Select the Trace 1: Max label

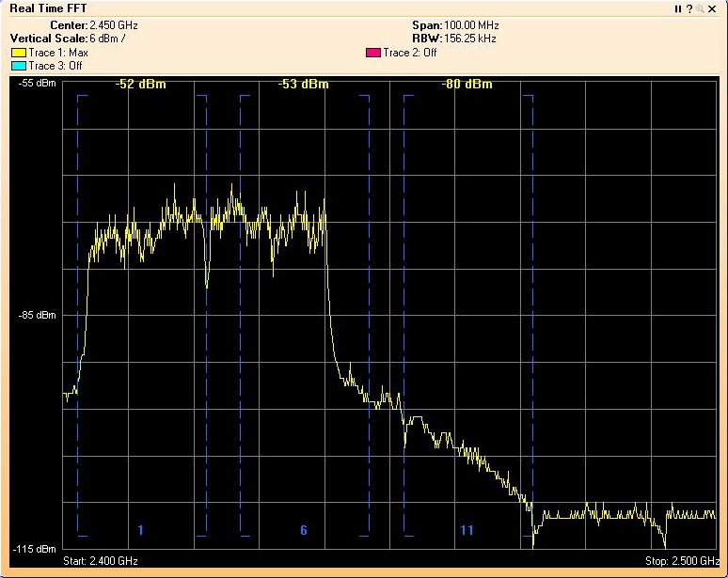(58, 53)
